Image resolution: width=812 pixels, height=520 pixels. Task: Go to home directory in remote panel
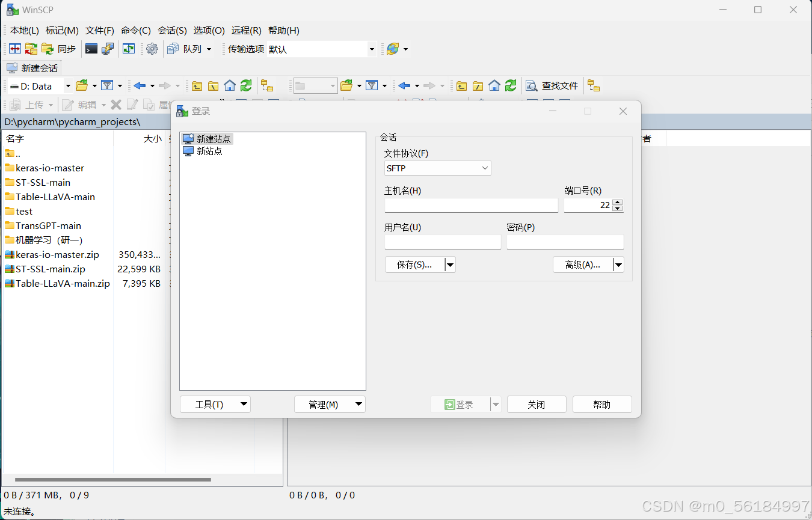click(494, 86)
